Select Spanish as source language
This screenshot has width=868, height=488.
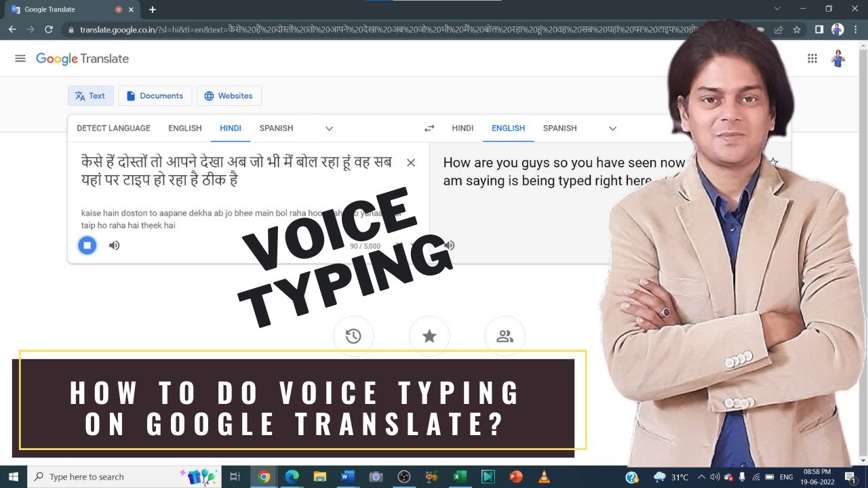276,128
